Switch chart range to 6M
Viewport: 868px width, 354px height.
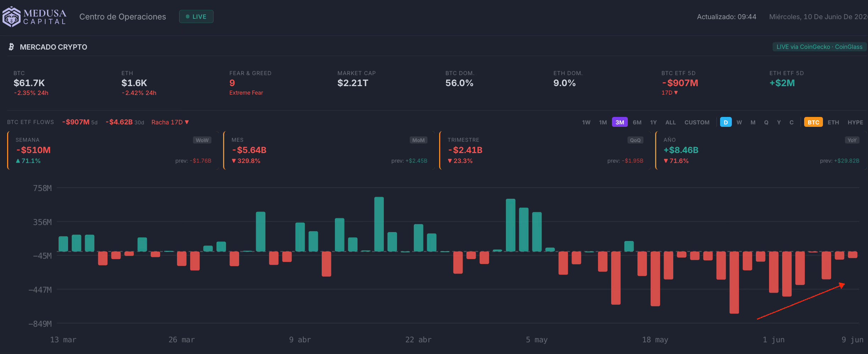point(637,122)
